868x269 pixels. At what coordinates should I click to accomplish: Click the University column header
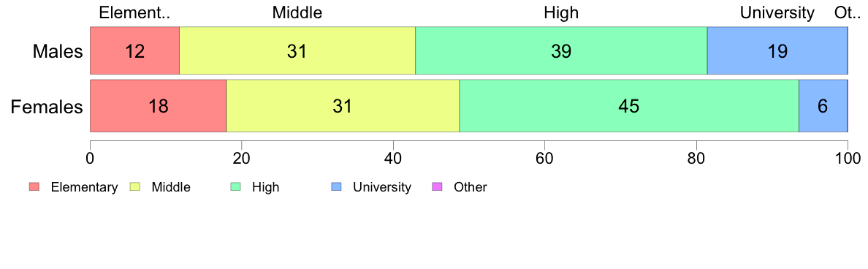click(777, 12)
